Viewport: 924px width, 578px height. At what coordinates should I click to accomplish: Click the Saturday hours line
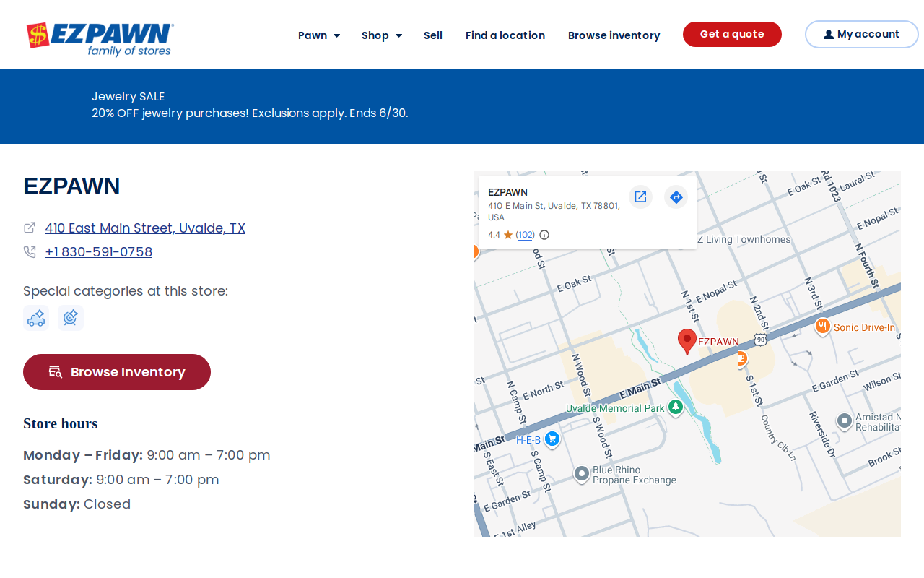(x=121, y=480)
